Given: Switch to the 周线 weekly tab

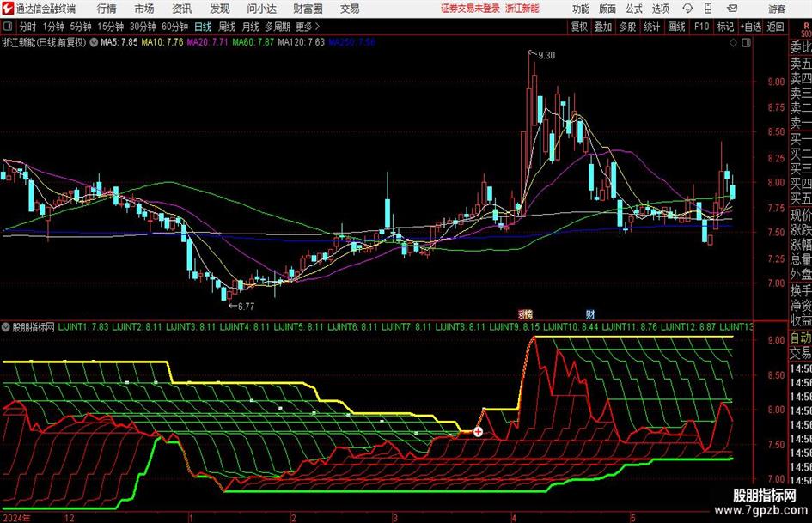Looking at the screenshot, I should point(227,27).
